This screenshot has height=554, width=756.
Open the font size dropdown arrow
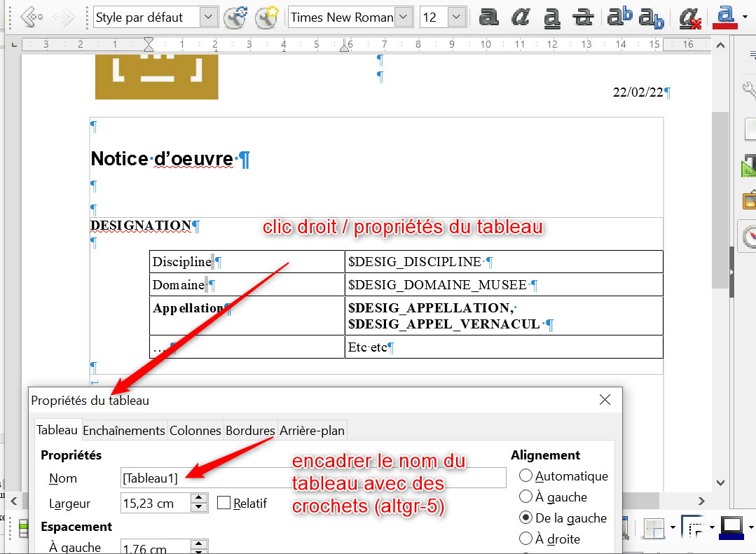click(456, 18)
